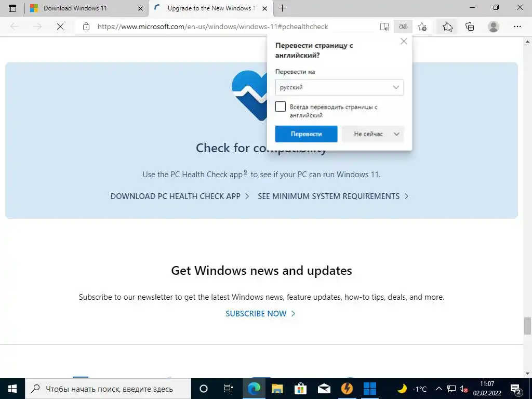Screen dimensions: 532x399
Task: Open File Explorer from taskbar
Action: click(277, 389)
